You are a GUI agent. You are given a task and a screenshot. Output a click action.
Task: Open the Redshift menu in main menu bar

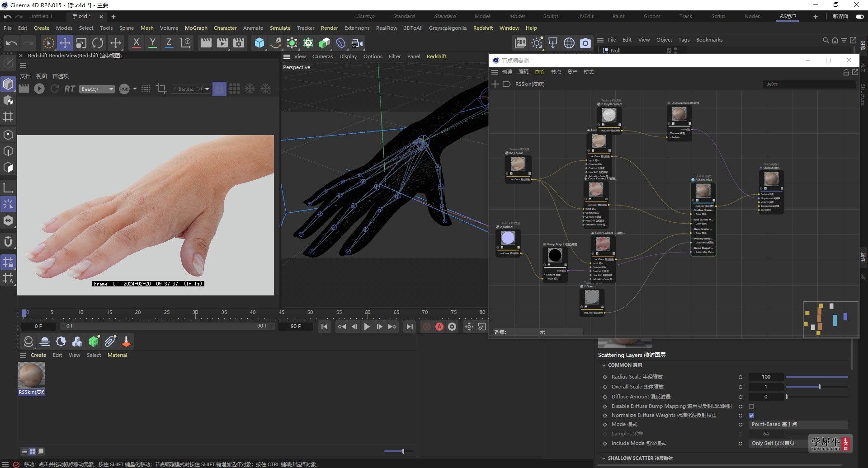[483, 28]
